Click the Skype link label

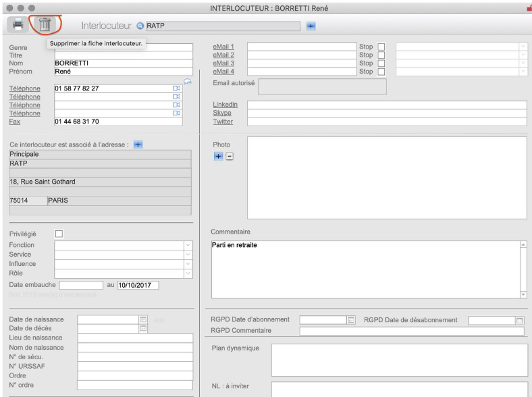pyautogui.click(x=222, y=113)
